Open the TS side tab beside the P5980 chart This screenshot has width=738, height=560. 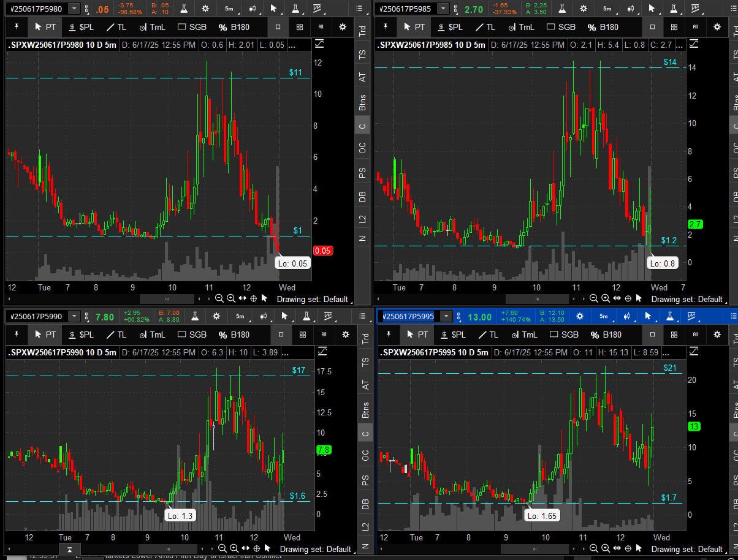point(363,55)
